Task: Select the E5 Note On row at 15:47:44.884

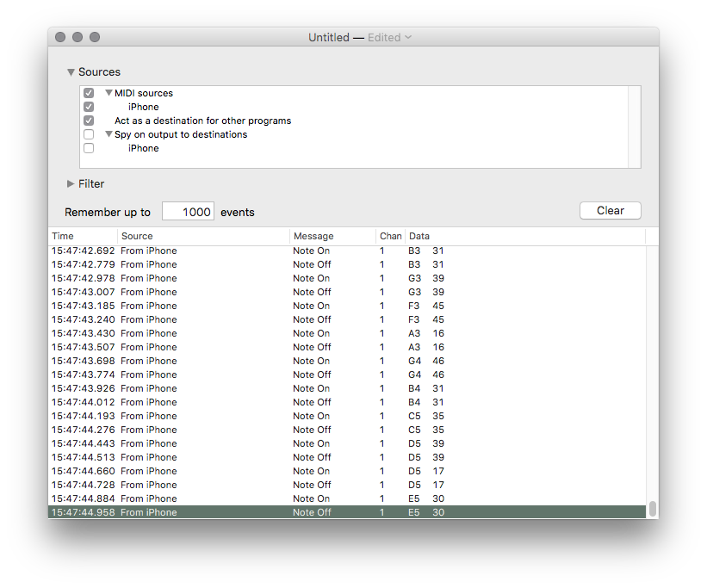Action: (347, 498)
